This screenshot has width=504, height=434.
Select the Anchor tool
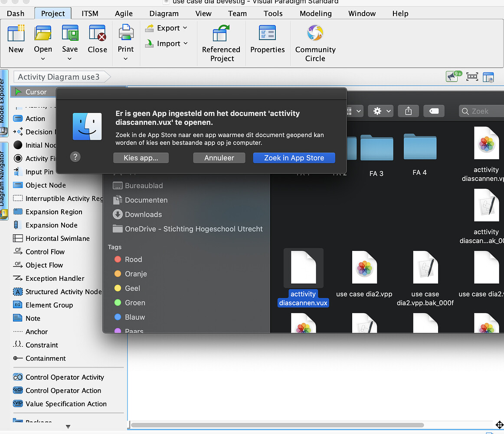click(30, 332)
